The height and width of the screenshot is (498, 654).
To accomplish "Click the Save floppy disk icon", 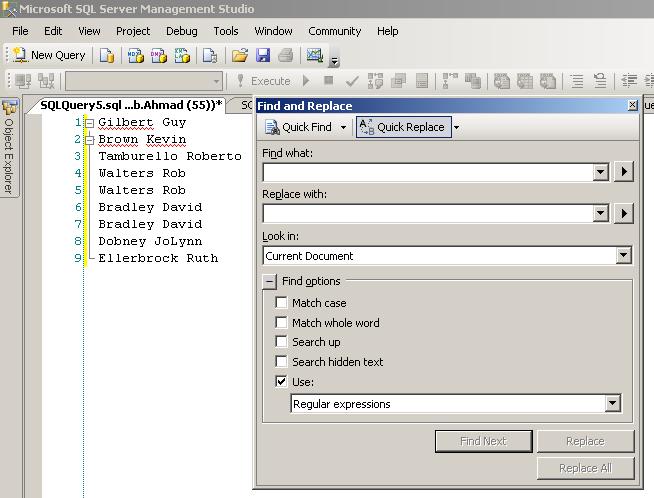I will pyautogui.click(x=263, y=55).
